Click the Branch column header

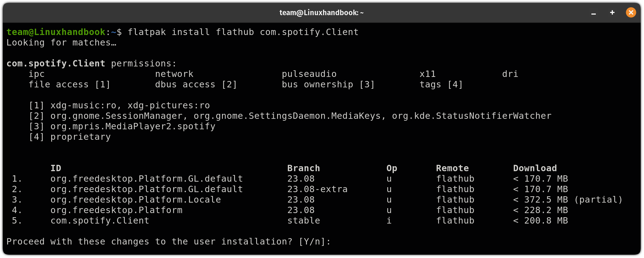pyautogui.click(x=304, y=168)
